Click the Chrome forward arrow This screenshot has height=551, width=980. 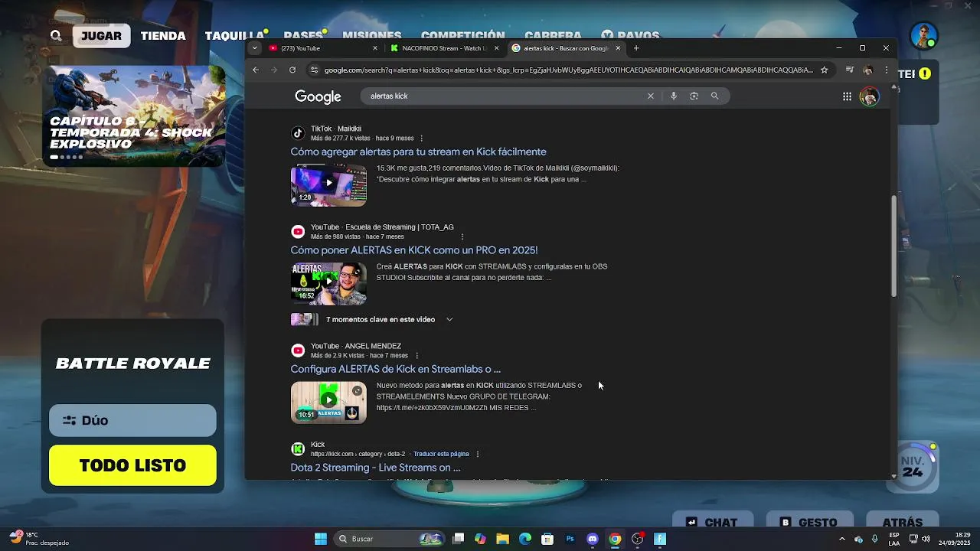click(x=274, y=70)
